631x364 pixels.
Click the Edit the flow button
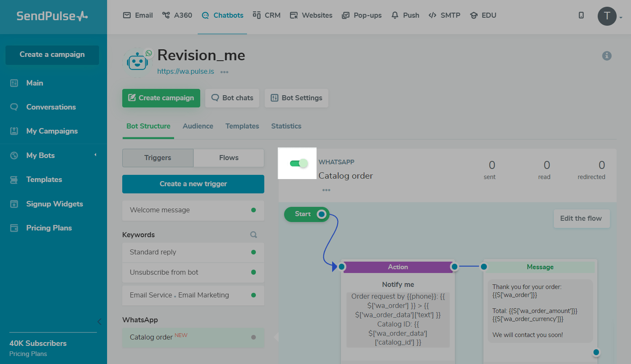581,218
